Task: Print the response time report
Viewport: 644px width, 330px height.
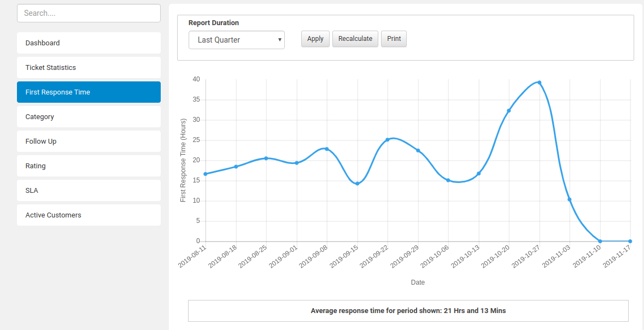Action: point(394,39)
